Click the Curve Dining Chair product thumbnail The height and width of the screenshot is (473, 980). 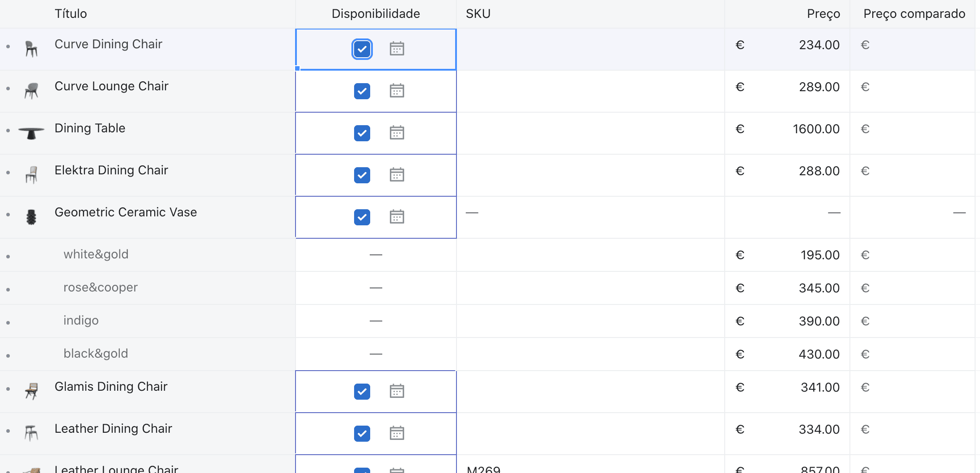click(x=31, y=49)
